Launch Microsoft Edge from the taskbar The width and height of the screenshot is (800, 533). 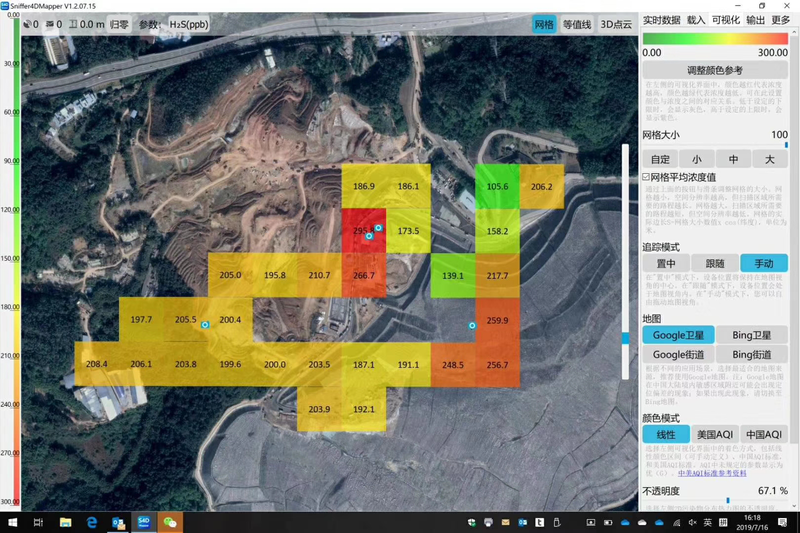[92, 522]
